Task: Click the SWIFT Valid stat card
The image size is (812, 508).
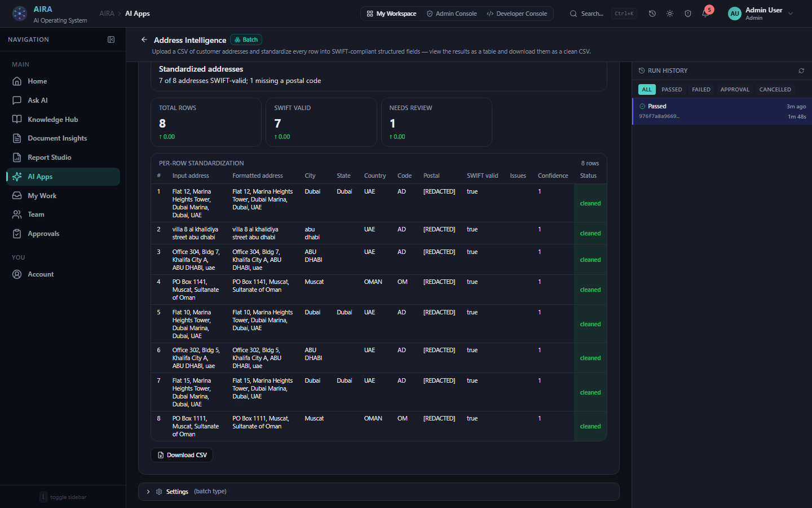Action: [321, 122]
